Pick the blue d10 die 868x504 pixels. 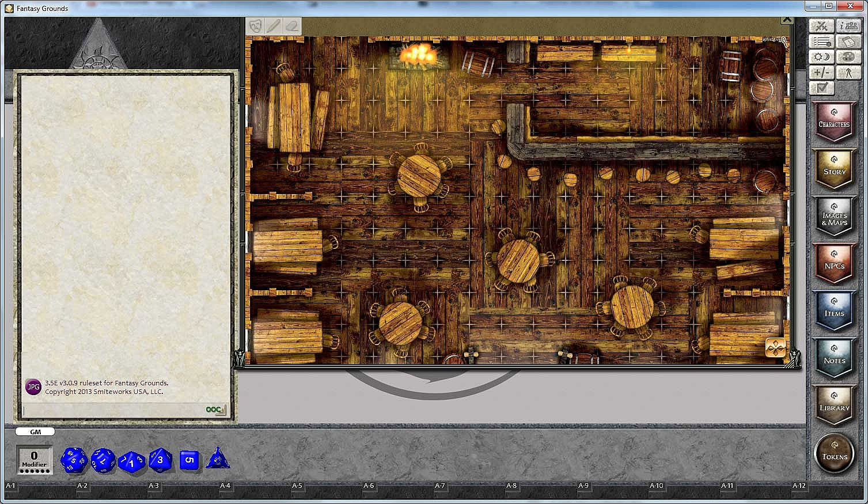[x=132, y=461]
